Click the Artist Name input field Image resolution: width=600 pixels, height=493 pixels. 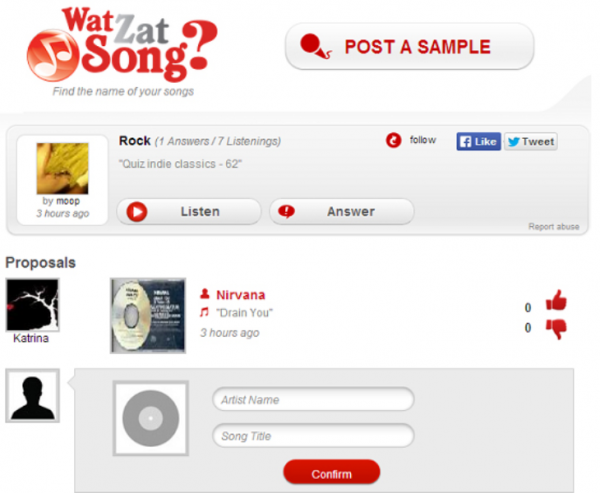(x=313, y=400)
